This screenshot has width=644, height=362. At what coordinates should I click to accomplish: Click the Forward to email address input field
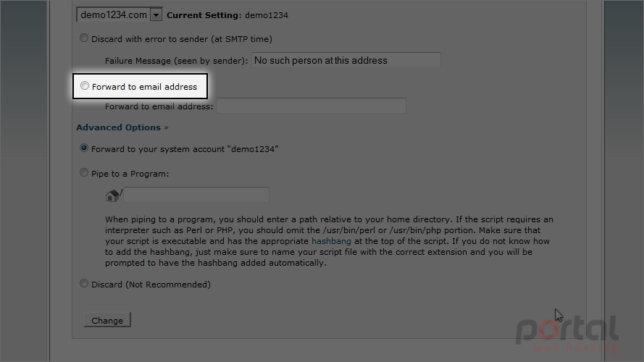[x=311, y=106]
